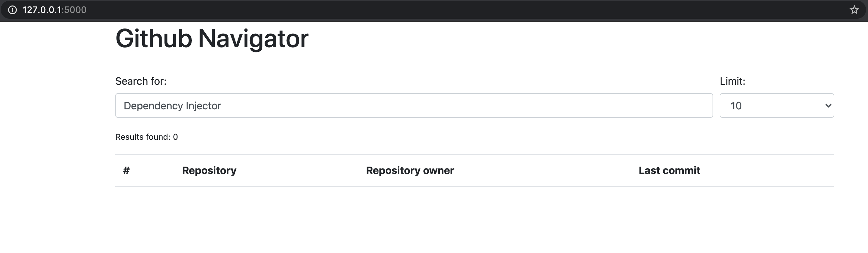Click the value "10" in Limit select
This screenshot has width=868, height=253.
pyautogui.click(x=736, y=106)
